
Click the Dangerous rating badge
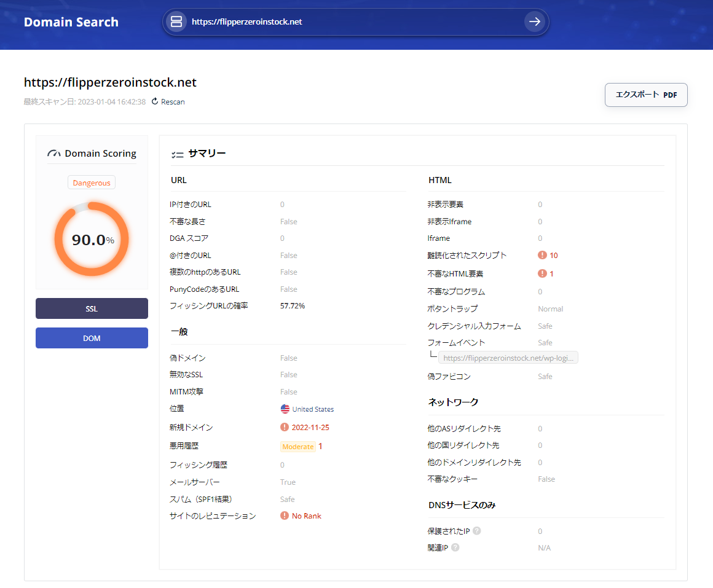92,182
